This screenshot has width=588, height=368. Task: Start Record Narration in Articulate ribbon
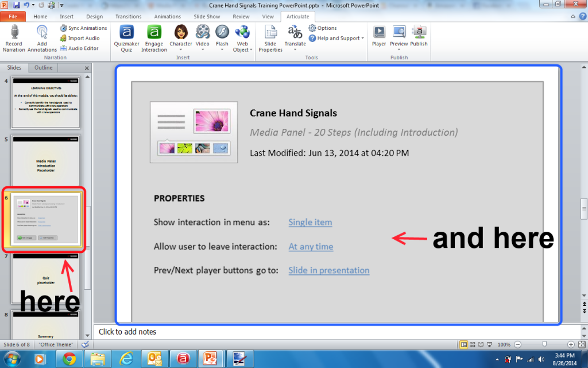point(14,38)
